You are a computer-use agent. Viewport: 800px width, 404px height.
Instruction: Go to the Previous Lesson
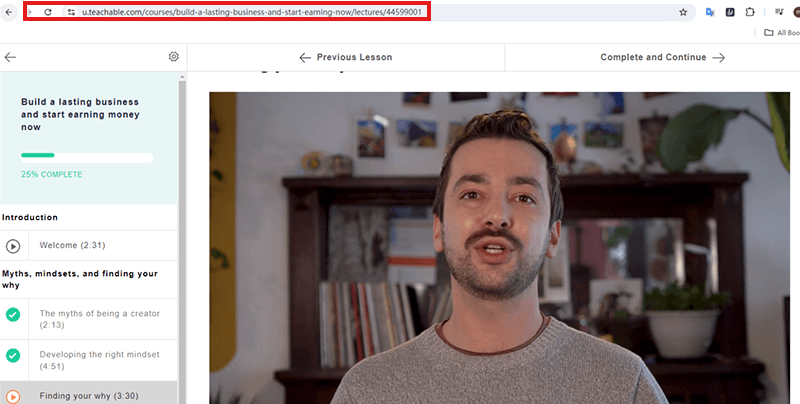tap(346, 57)
